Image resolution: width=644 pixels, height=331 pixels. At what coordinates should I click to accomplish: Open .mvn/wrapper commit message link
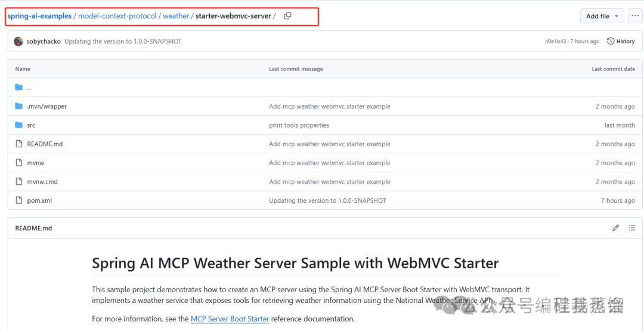(329, 106)
